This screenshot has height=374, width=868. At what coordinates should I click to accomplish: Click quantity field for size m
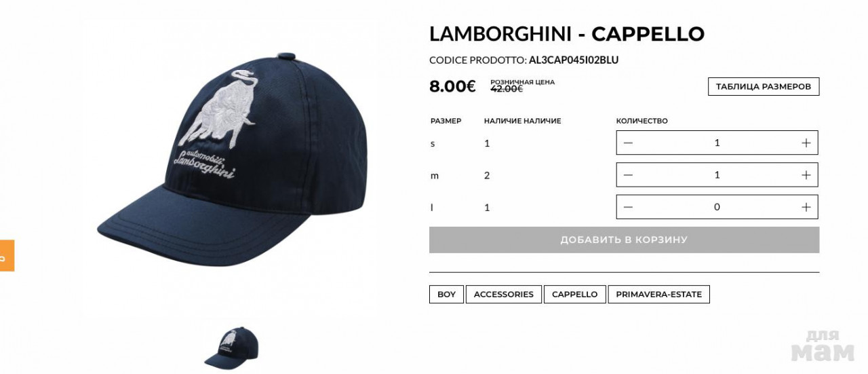pyautogui.click(x=717, y=175)
